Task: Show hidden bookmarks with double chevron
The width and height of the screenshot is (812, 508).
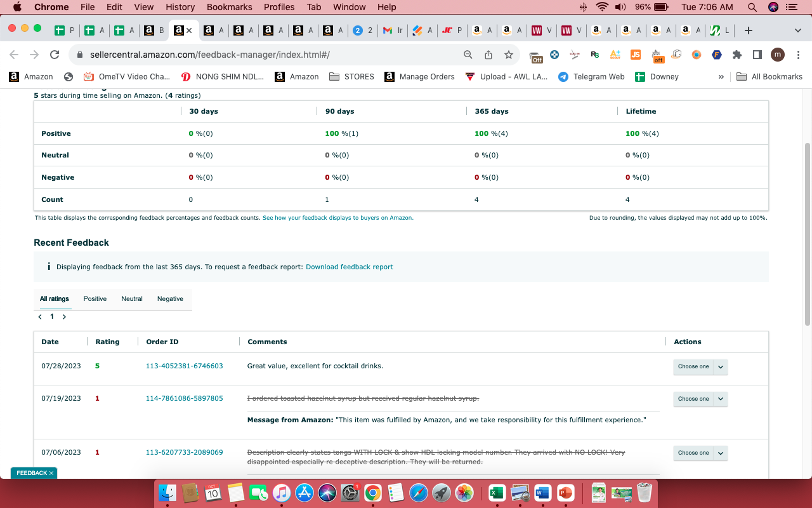Action: click(x=721, y=77)
